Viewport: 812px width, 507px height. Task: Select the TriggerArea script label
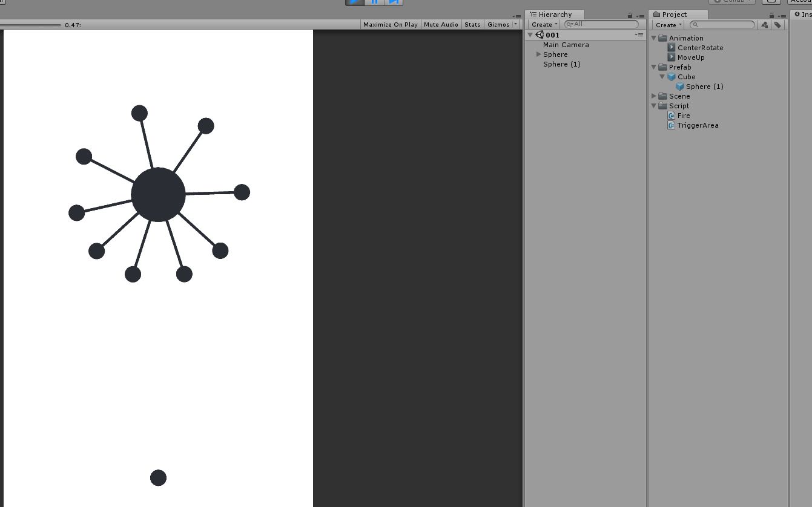(698, 125)
